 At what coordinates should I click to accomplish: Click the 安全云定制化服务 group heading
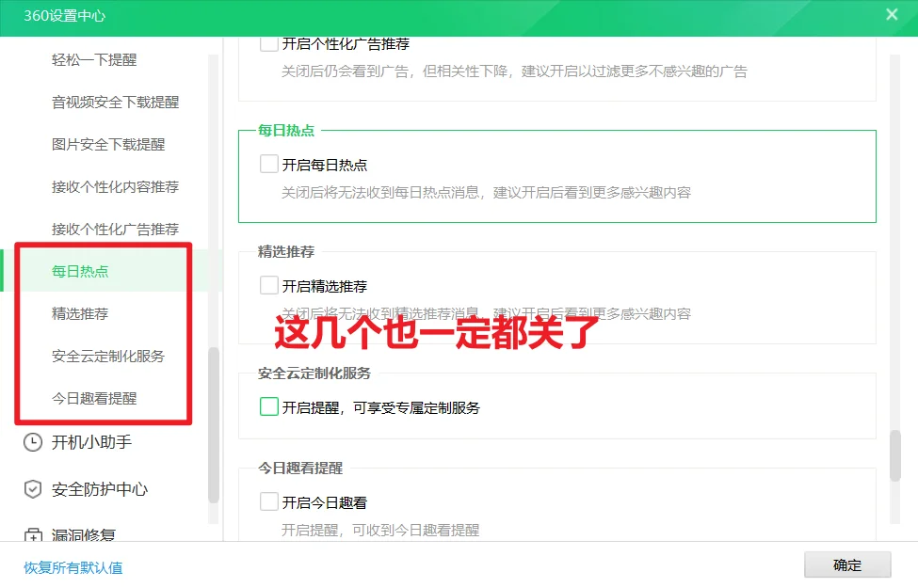coord(314,373)
